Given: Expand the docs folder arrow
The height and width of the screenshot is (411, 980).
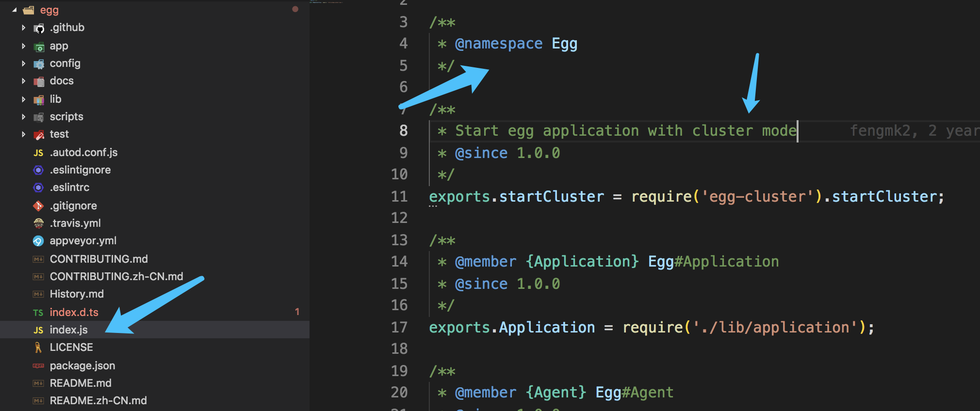Looking at the screenshot, I should click(x=23, y=81).
